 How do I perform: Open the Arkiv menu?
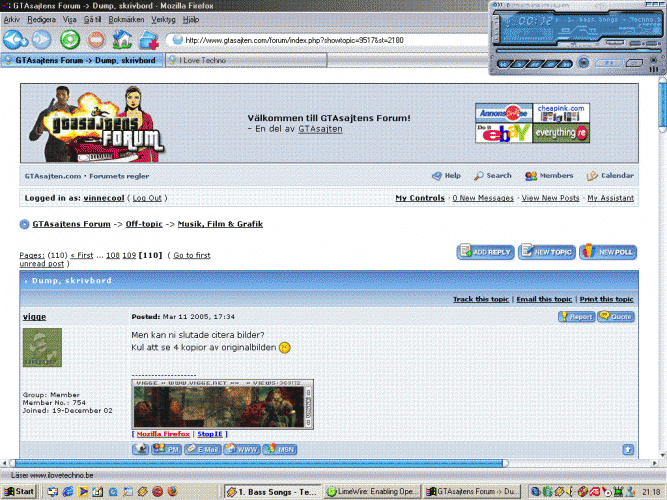point(11,20)
